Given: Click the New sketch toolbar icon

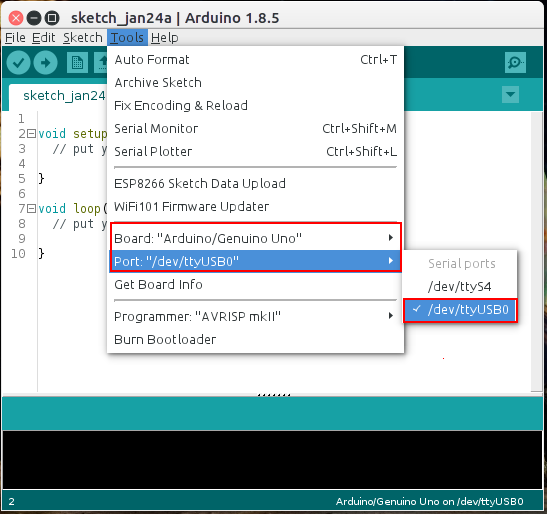Looking at the screenshot, I should coord(77,62).
